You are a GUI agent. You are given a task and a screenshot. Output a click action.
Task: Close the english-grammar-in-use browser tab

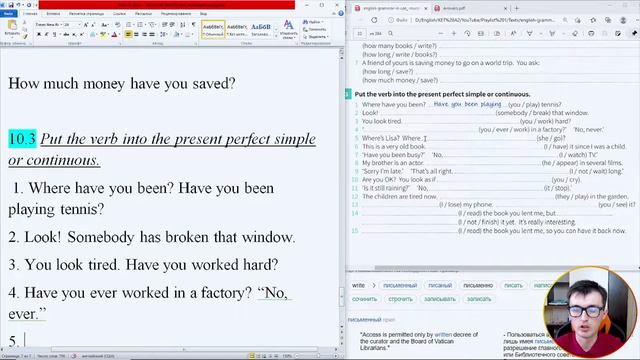[x=426, y=8]
